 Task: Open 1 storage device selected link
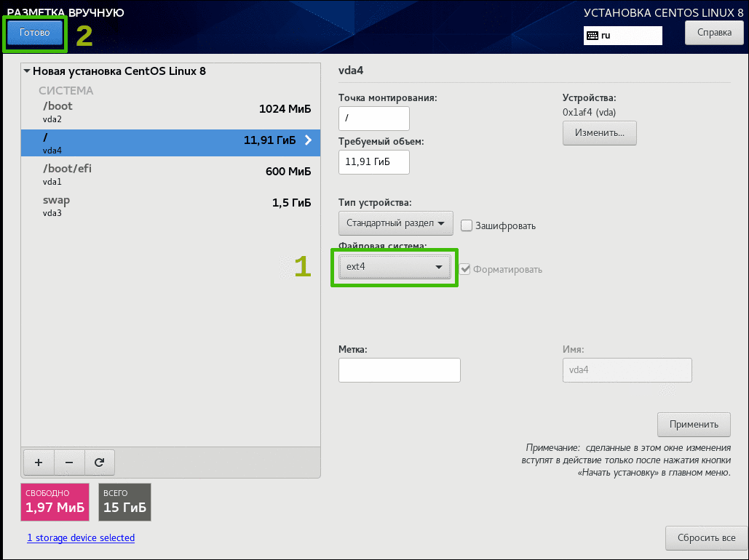[x=81, y=538]
